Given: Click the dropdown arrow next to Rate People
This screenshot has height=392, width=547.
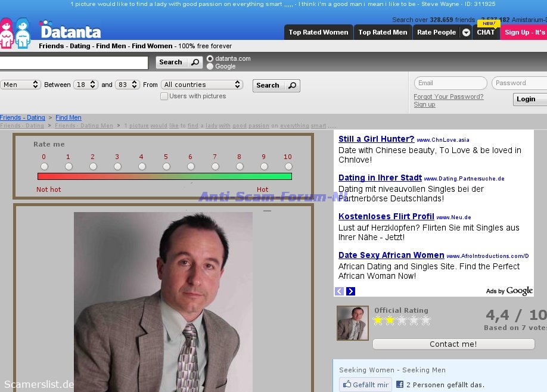Looking at the screenshot, I should (466, 33).
